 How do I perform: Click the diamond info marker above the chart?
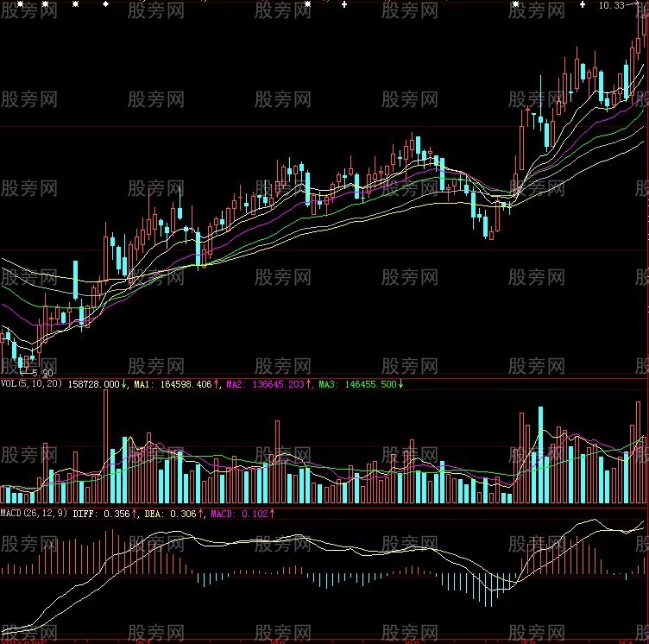(x=106, y=4)
